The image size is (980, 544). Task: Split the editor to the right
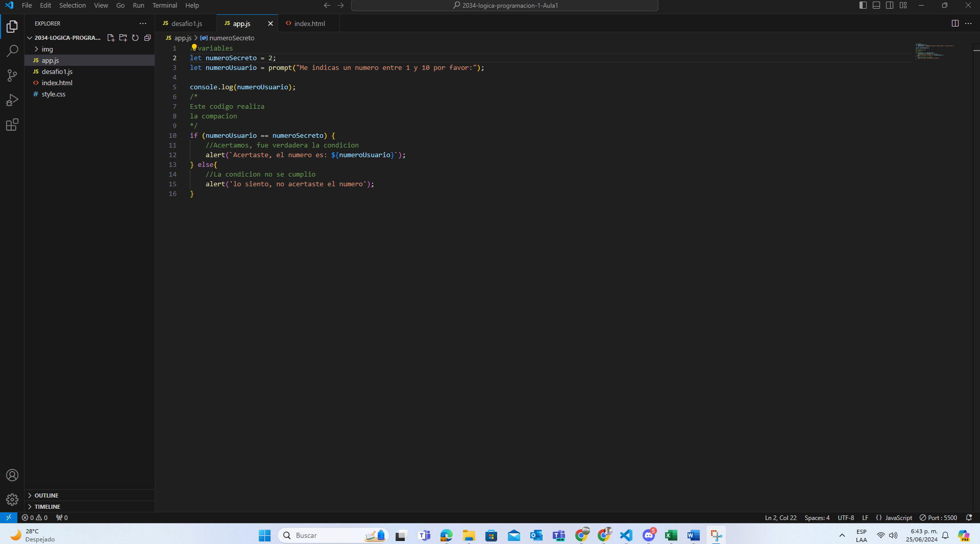[x=955, y=23]
